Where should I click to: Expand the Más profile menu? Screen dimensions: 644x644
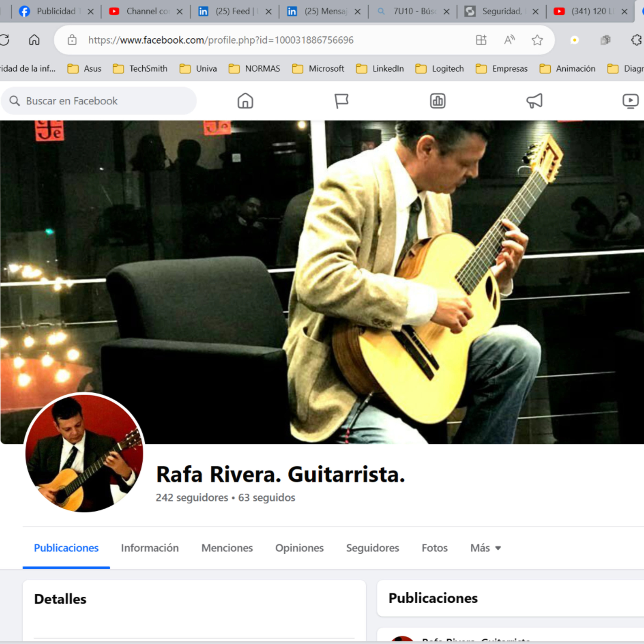[x=485, y=548]
